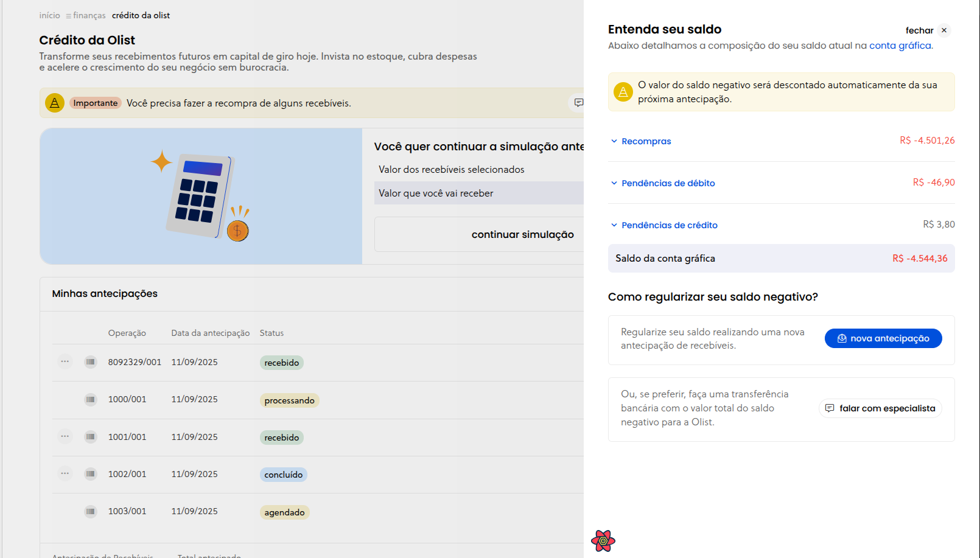Click the barcode icon for operation 1001/001
980x558 pixels.
[91, 437]
